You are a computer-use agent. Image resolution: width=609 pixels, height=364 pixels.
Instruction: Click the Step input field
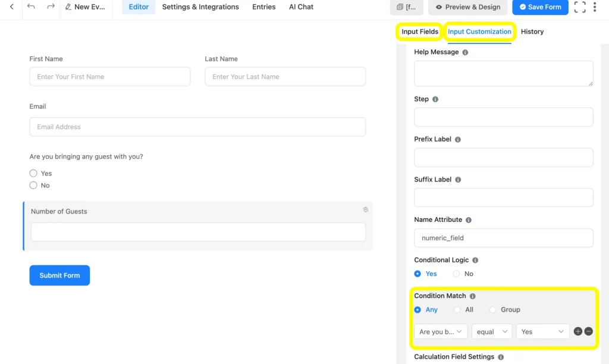pos(503,117)
